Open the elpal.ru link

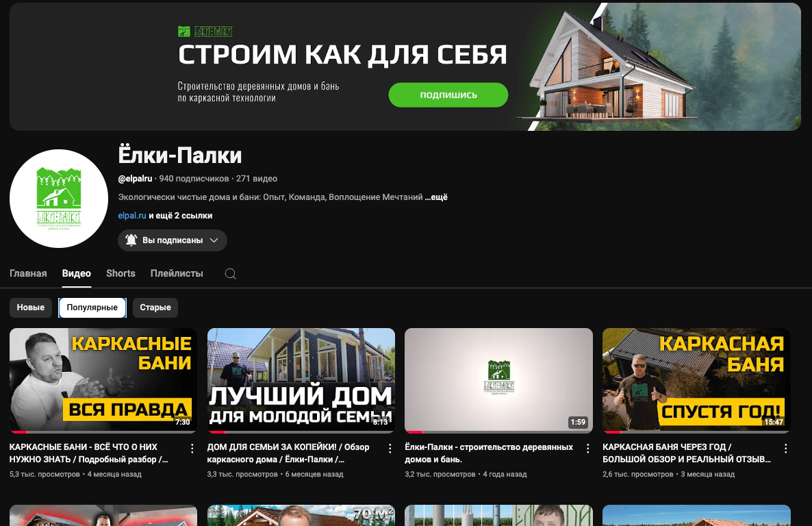(131, 215)
